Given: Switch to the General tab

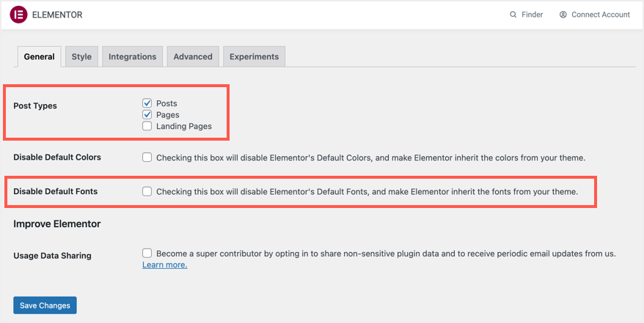Looking at the screenshot, I should click(x=40, y=56).
